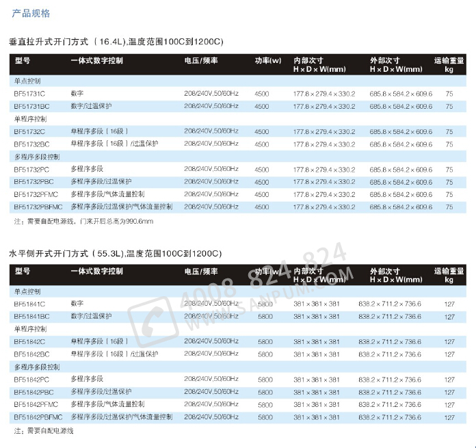Click model number BF51731BC
Image resolution: width=476 pixels, height=448 pixels.
[x=31, y=106]
